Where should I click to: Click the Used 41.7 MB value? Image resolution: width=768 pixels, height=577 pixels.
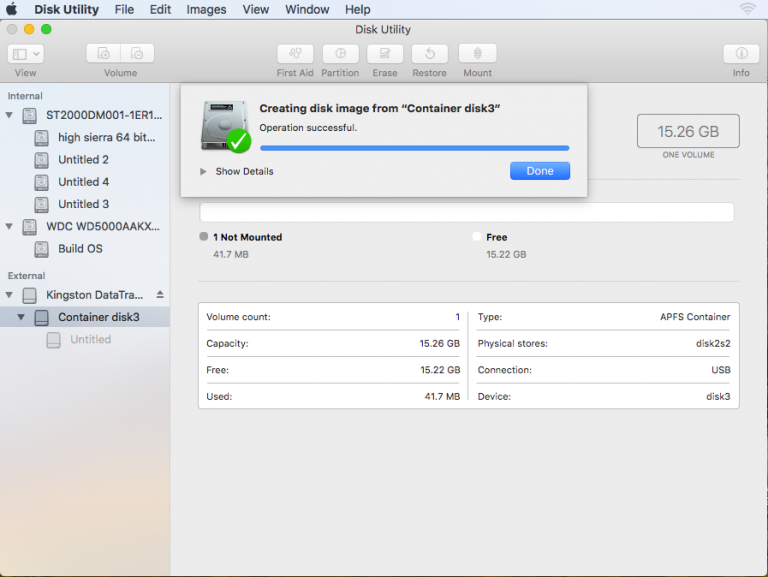442,396
